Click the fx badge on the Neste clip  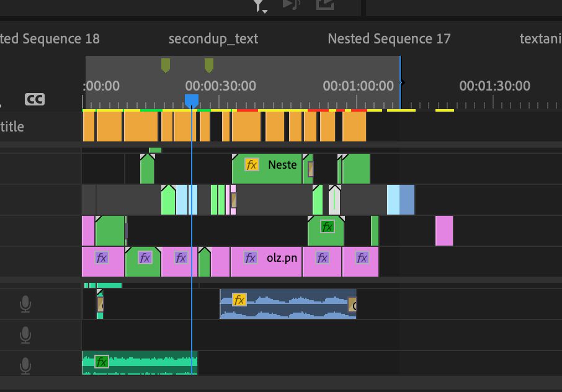252,165
